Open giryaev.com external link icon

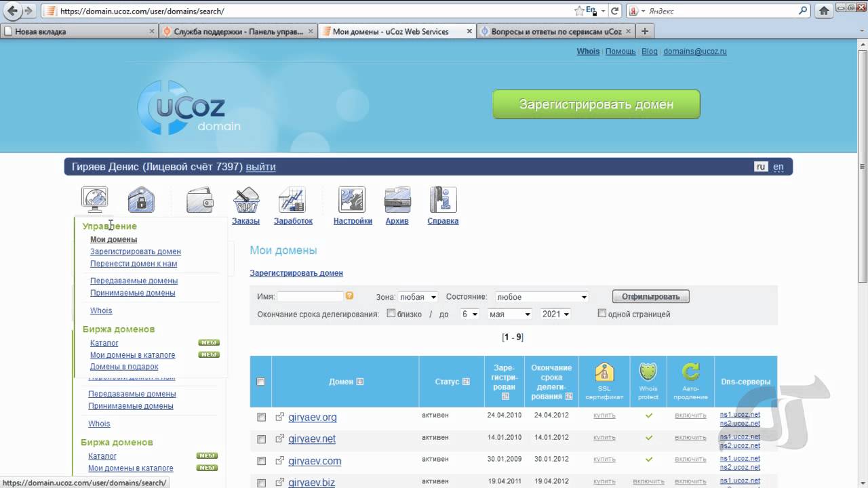tap(279, 460)
